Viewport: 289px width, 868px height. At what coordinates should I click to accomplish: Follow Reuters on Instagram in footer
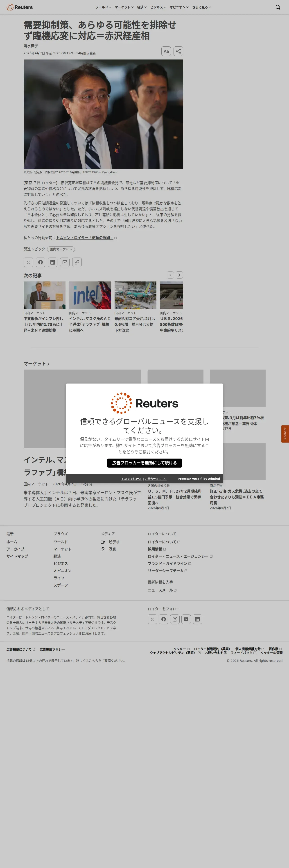click(175, 619)
